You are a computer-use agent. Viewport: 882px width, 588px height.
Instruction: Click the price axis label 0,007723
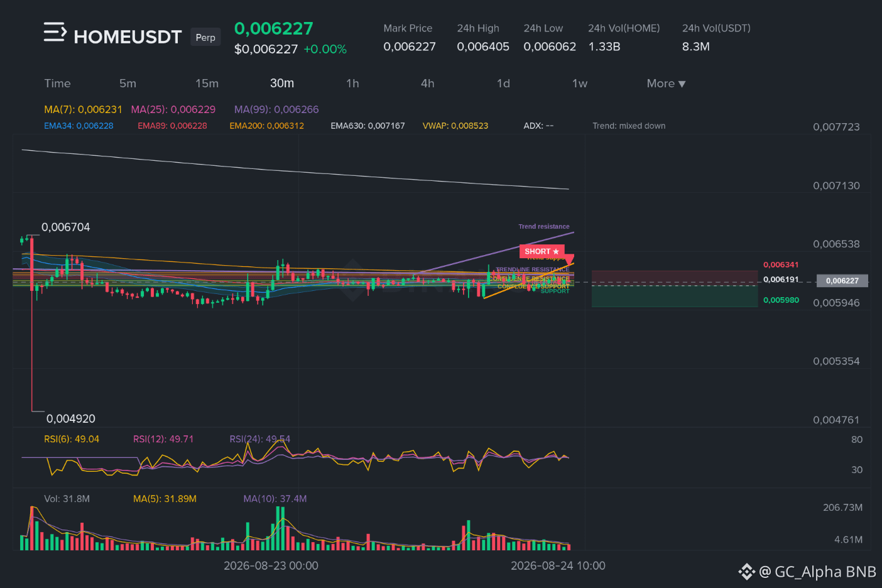click(836, 127)
